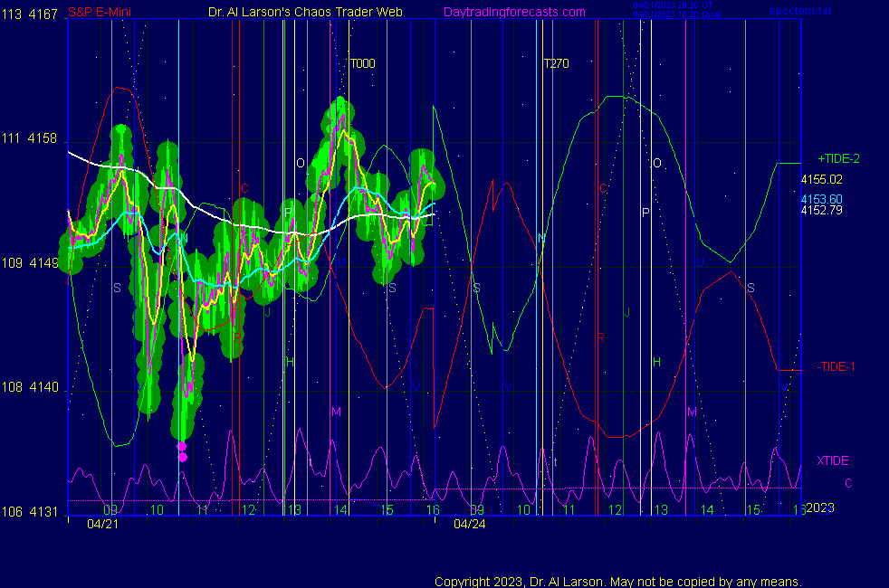Click the '12' hour label of 04/24 session

[x=616, y=510]
